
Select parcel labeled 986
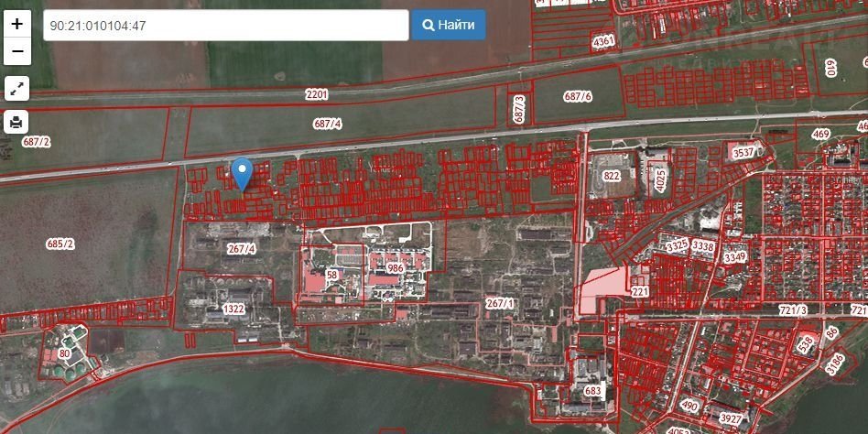396,268
